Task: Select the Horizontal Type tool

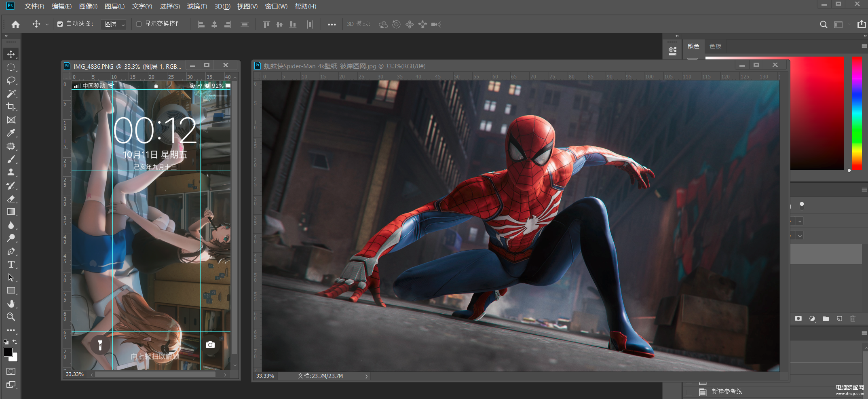Action: pos(11,264)
